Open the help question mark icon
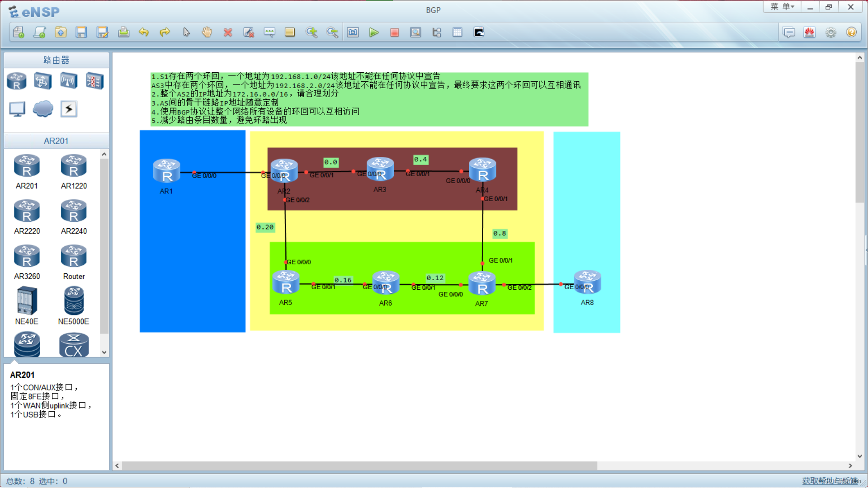Screen dimensions: 868x488 coord(851,32)
